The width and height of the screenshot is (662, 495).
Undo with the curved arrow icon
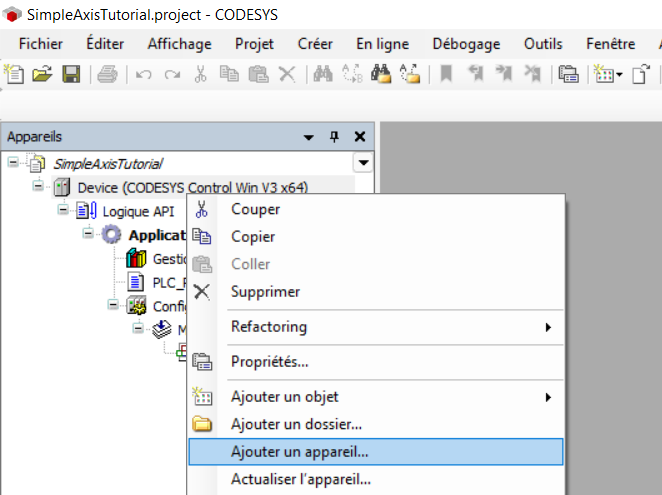tap(144, 75)
